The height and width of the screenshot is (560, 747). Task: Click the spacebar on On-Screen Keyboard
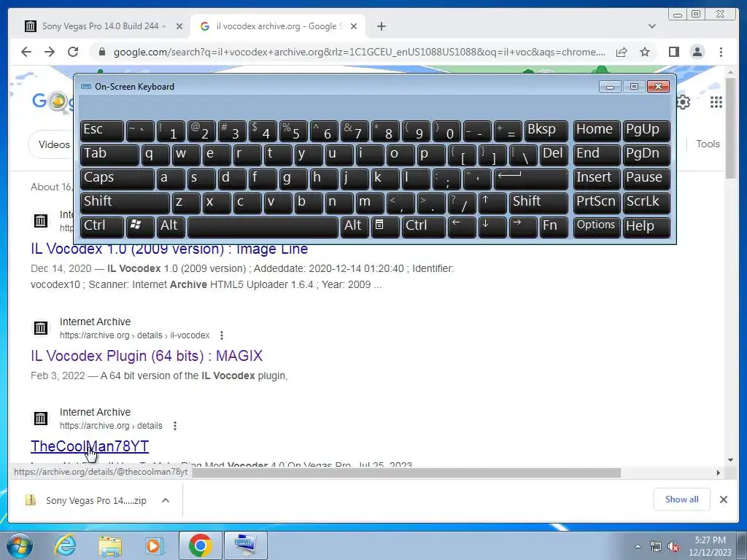pos(263,226)
